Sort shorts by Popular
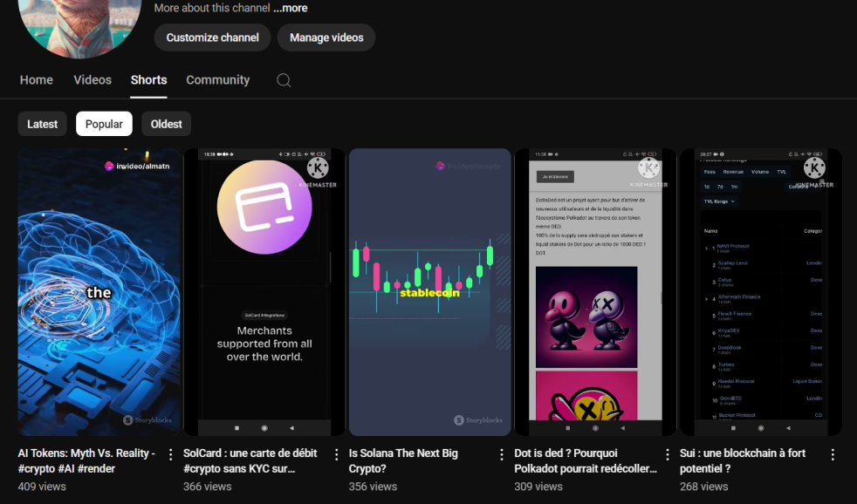Screen dimensions: 857x504 (x=104, y=124)
